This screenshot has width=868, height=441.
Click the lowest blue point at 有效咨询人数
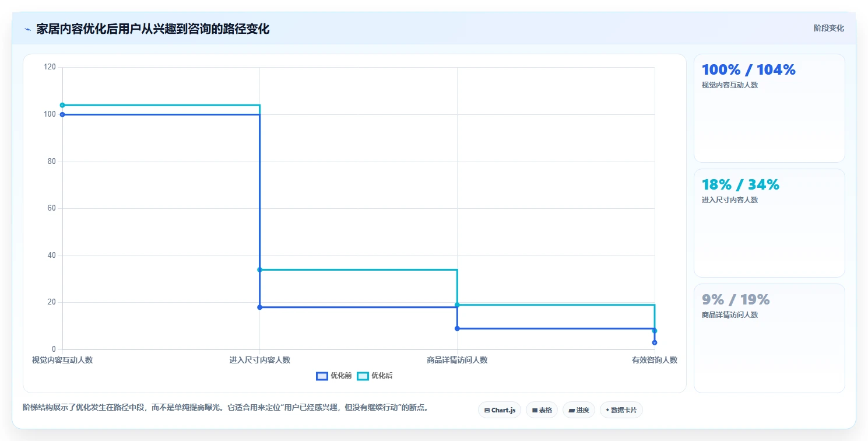[655, 342]
